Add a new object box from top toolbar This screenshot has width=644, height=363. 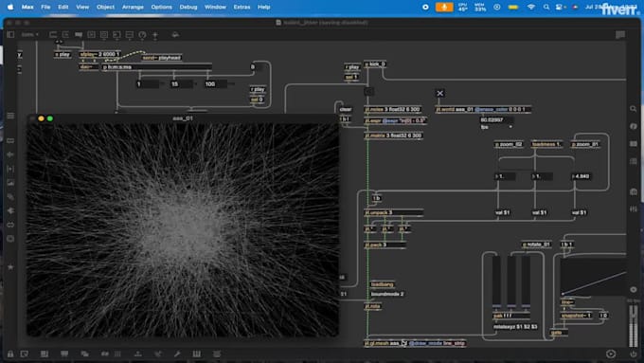(x=53, y=34)
